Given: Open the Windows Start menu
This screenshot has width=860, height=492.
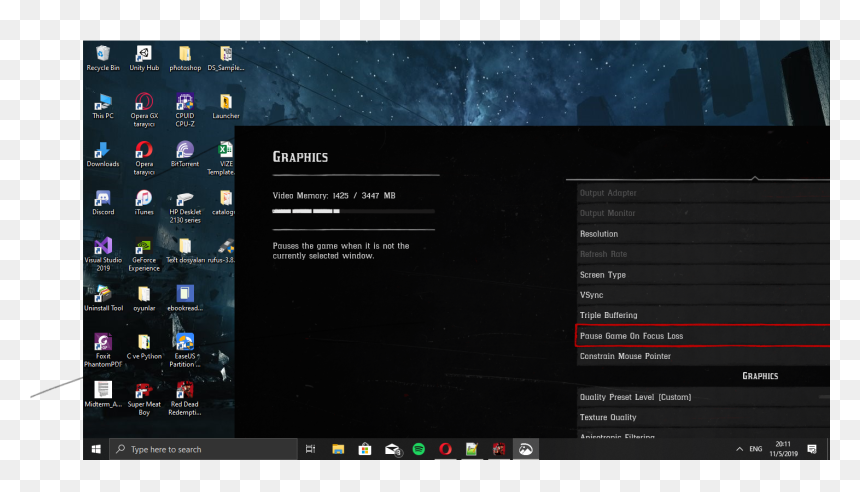Looking at the screenshot, I should [96, 449].
